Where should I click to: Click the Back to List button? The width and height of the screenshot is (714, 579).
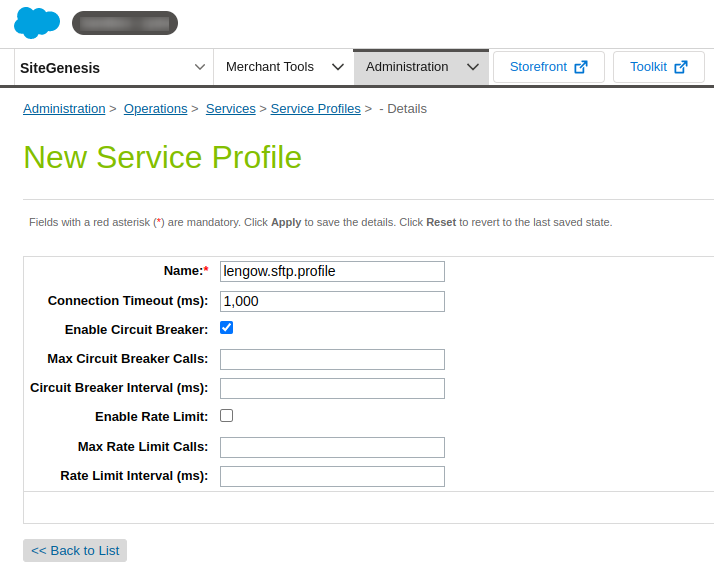pyautogui.click(x=75, y=551)
